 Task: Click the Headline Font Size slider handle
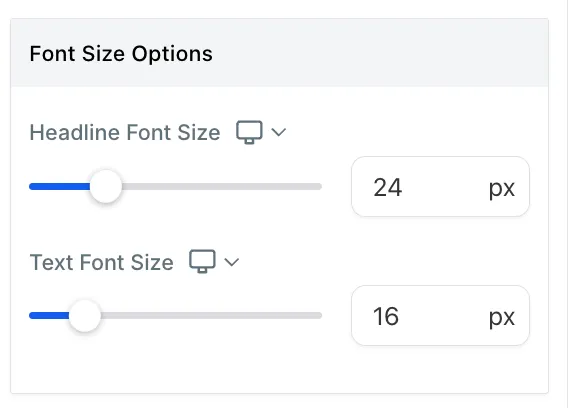106,186
